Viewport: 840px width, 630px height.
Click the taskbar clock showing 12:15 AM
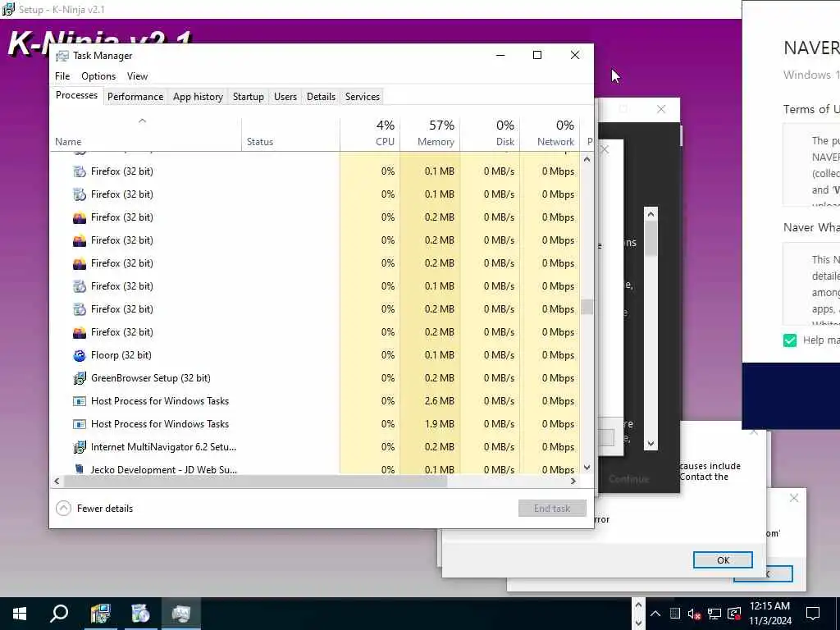pyautogui.click(x=769, y=614)
